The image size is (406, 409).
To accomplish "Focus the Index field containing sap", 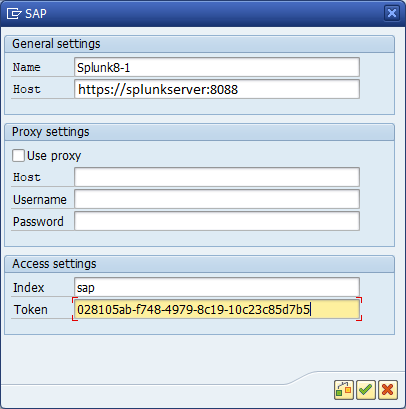I will [x=217, y=287].
